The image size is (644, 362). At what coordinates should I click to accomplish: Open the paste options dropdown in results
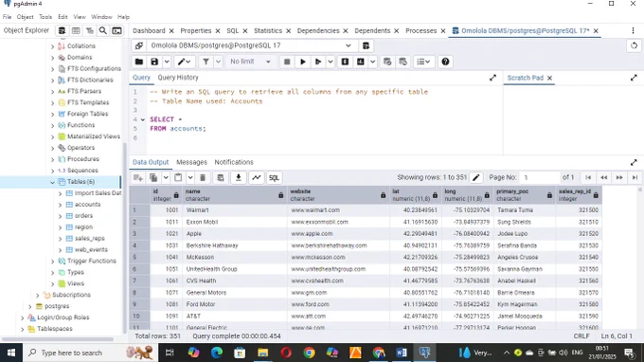pyautogui.click(x=190, y=177)
